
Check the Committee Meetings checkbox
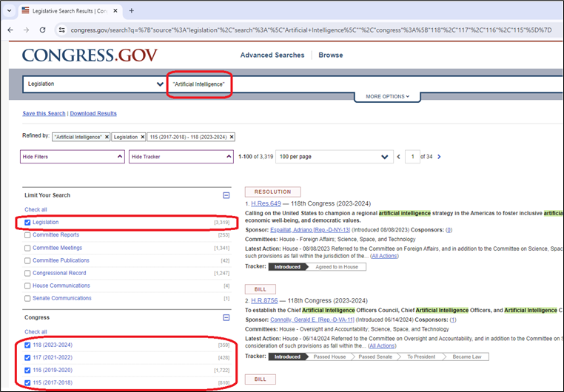[27, 248]
